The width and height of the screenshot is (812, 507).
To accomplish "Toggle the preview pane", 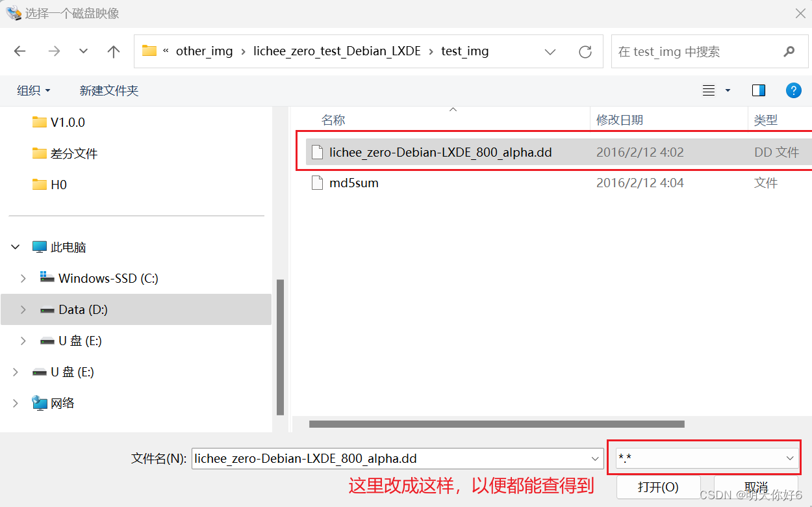I will click(758, 90).
